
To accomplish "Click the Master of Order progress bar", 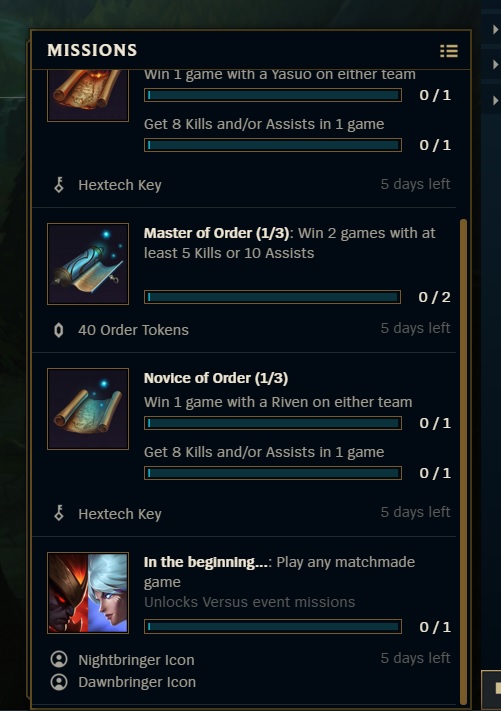I will (272, 297).
